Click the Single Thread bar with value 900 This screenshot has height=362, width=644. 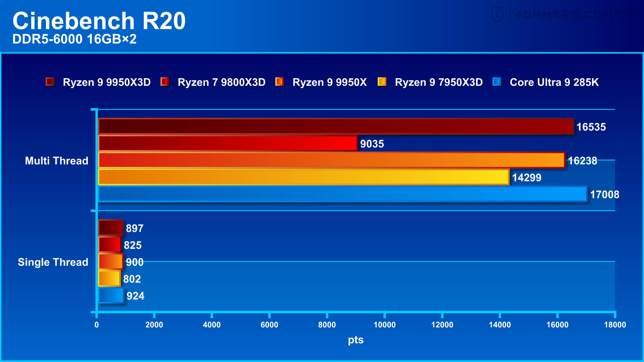(111, 262)
